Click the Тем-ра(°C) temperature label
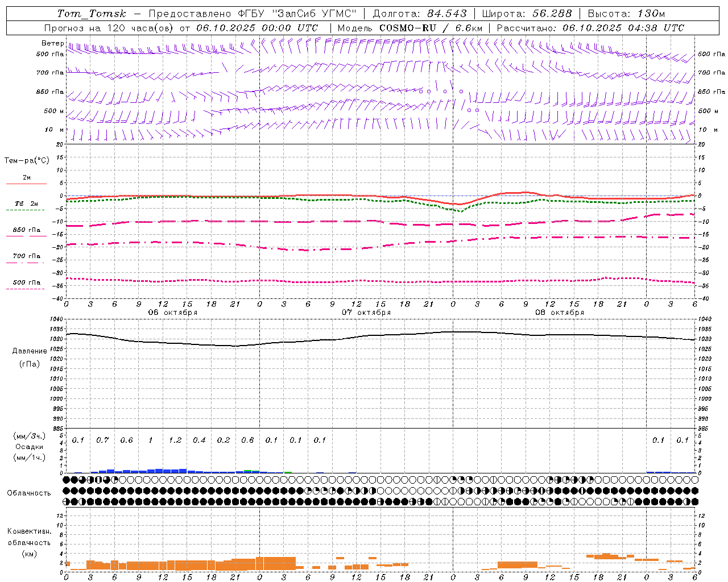Screen dimensions: 728x582 pos(27,161)
